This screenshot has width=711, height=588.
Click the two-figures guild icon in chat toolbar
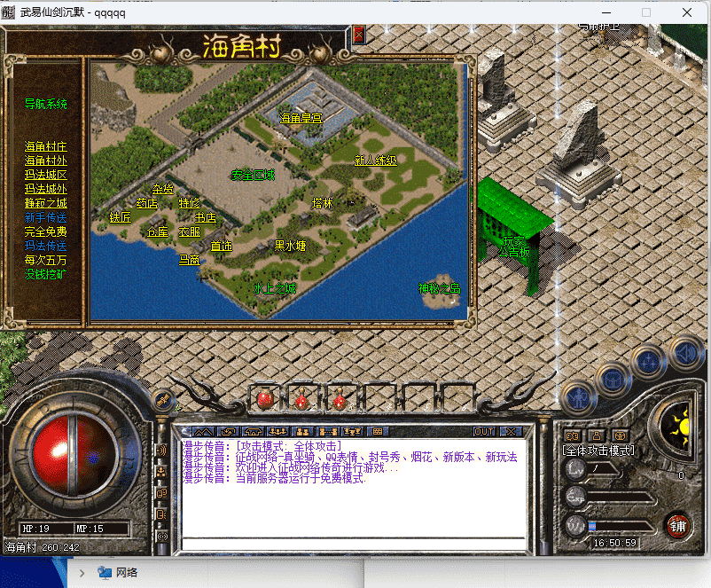coord(303,432)
